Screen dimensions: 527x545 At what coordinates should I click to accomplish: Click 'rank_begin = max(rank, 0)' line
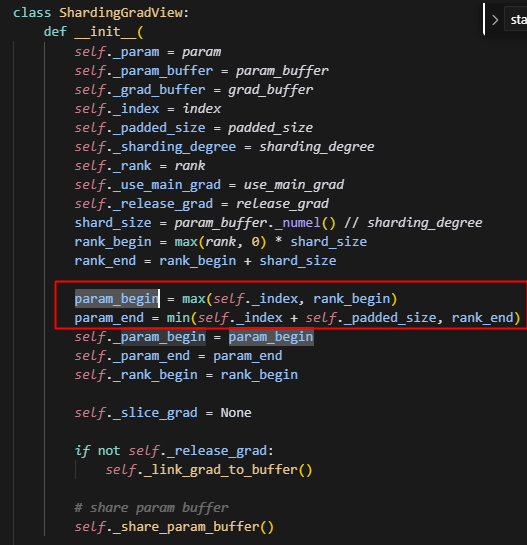221,242
